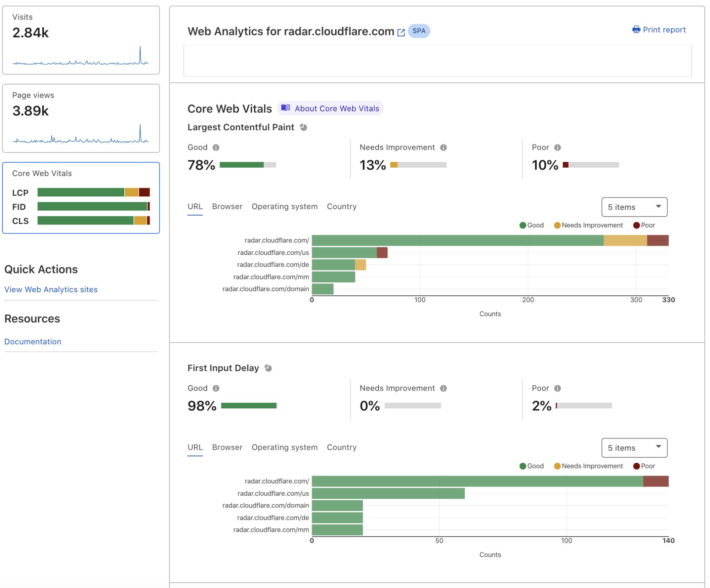Image resolution: width=710 pixels, height=588 pixels.
Task: Click the book icon beside About Core Web Vitals
Action: (286, 108)
